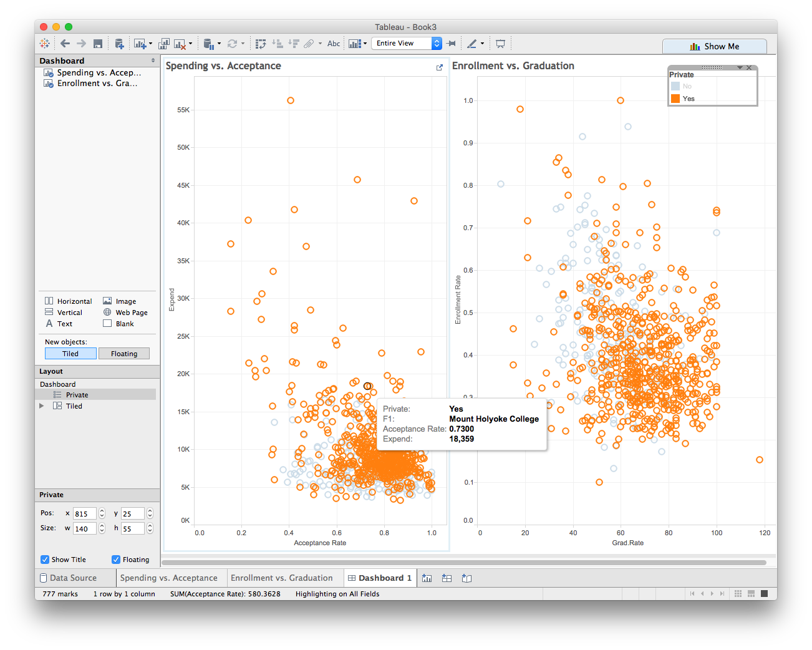This screenshot has height=650, width=812.
Task: Create a new worksheet from the toolbar
Action: [x=139, y=44]
